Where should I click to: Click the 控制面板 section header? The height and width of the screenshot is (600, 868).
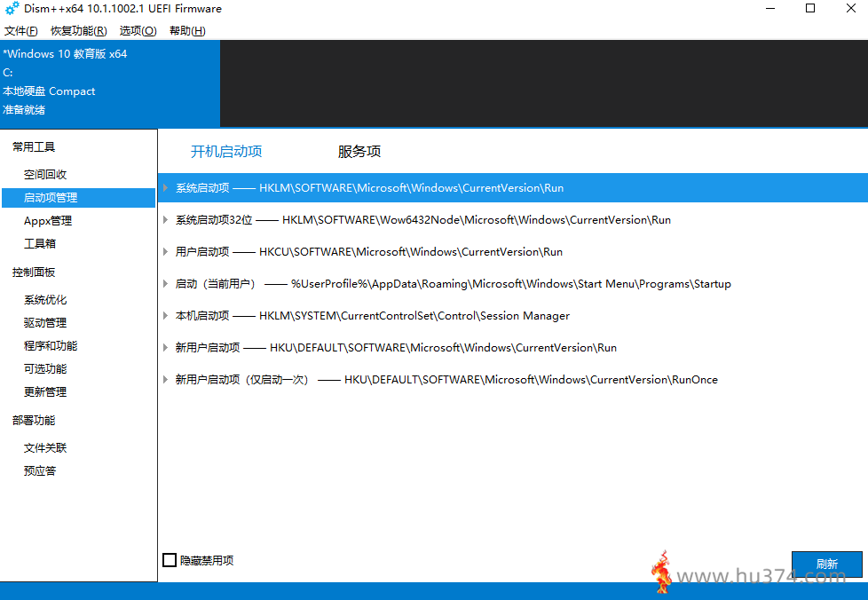pos(34,272)
